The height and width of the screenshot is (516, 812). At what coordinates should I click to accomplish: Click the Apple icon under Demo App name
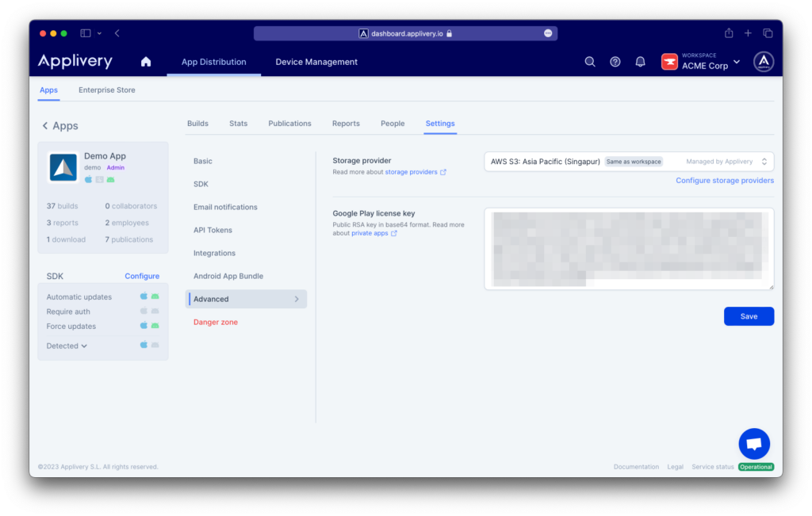coord(88,179)
